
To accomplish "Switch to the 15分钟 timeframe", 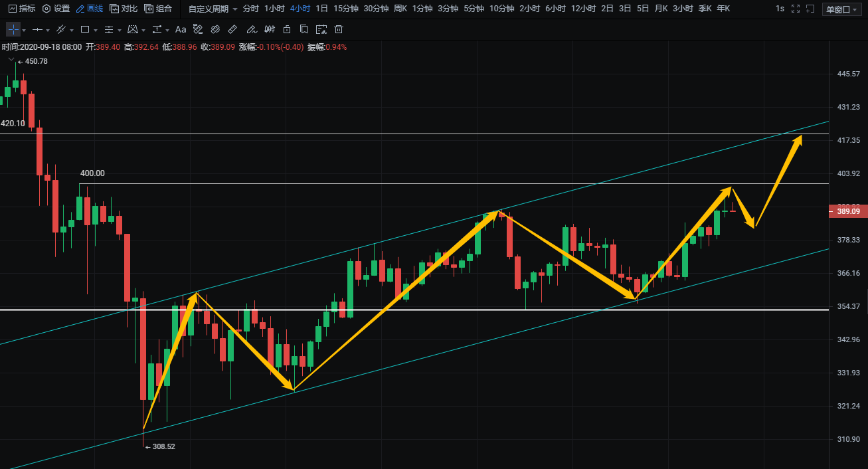I will 345,9.
